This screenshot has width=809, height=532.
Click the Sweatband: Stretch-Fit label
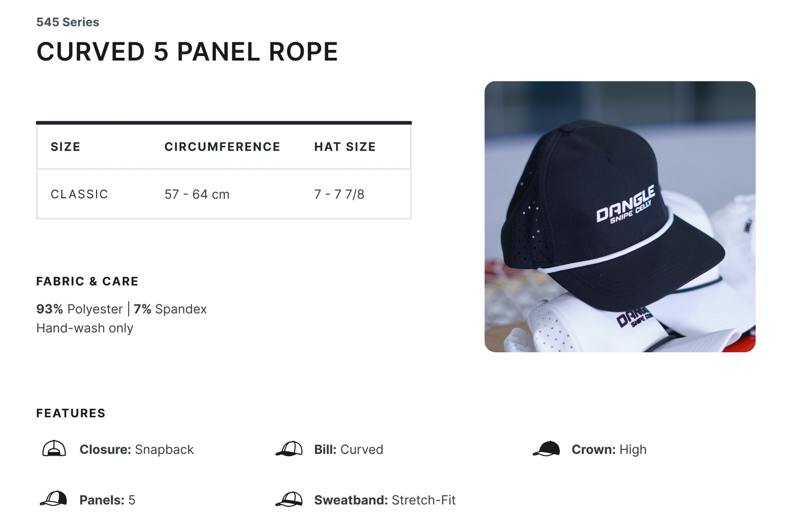(x=385, y=500)
